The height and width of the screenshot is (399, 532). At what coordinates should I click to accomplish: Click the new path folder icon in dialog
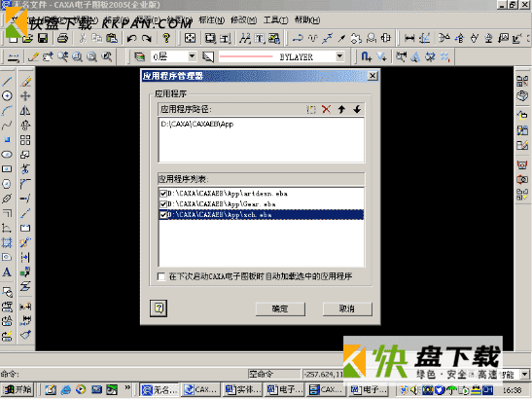tap(311, 109)
